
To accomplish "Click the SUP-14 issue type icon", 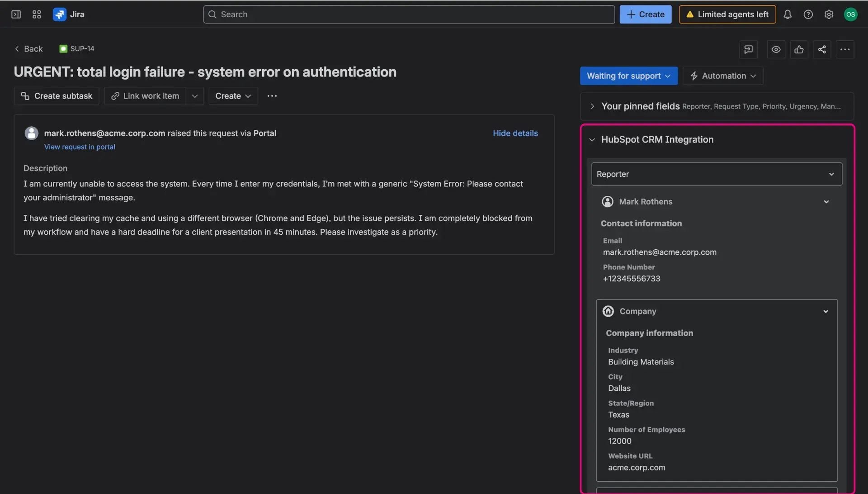I will click(63, 48).
